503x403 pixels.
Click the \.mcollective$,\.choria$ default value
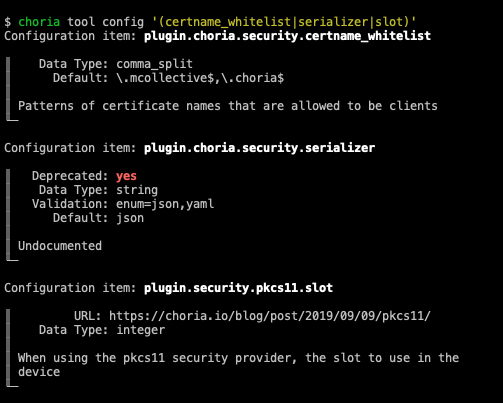point(200,78)
